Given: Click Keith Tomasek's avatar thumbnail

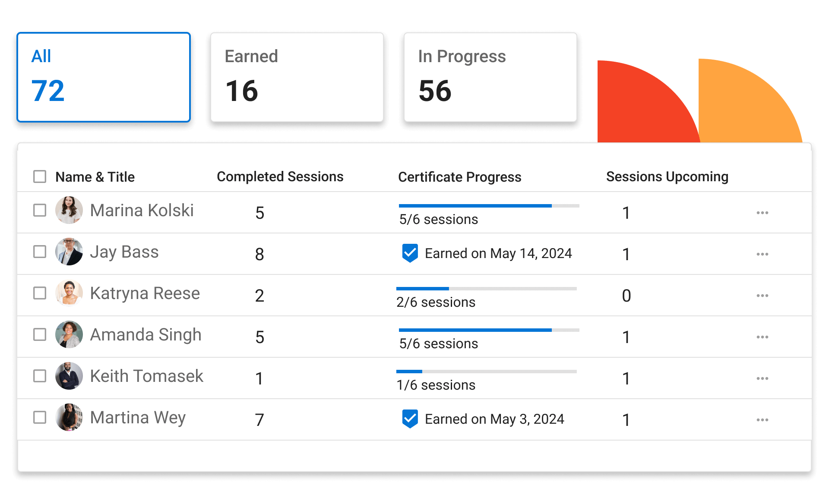Looking at the screenshot, I should coord(69,376).
